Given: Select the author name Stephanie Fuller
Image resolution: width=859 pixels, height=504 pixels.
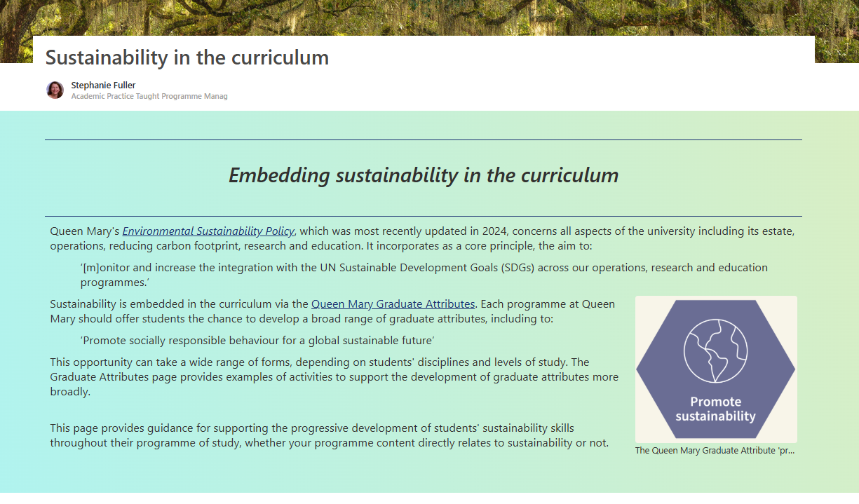Looking at the screenshot, I should pos(103,86).
